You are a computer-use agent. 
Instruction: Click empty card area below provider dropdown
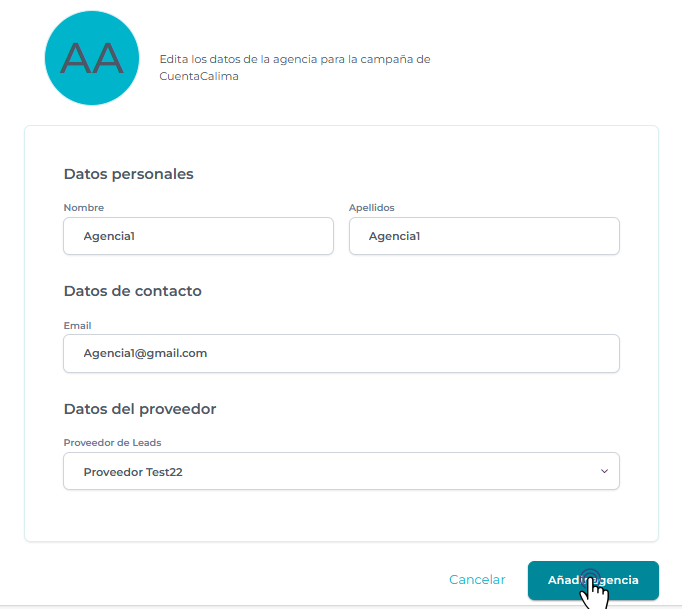click(341, 516)
